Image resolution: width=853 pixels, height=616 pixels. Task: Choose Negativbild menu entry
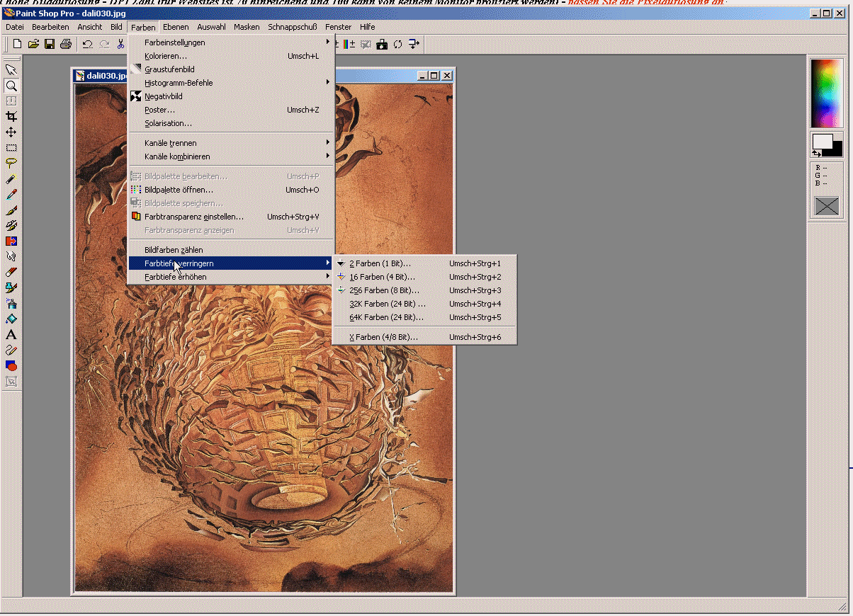click(x=230, y=96)
